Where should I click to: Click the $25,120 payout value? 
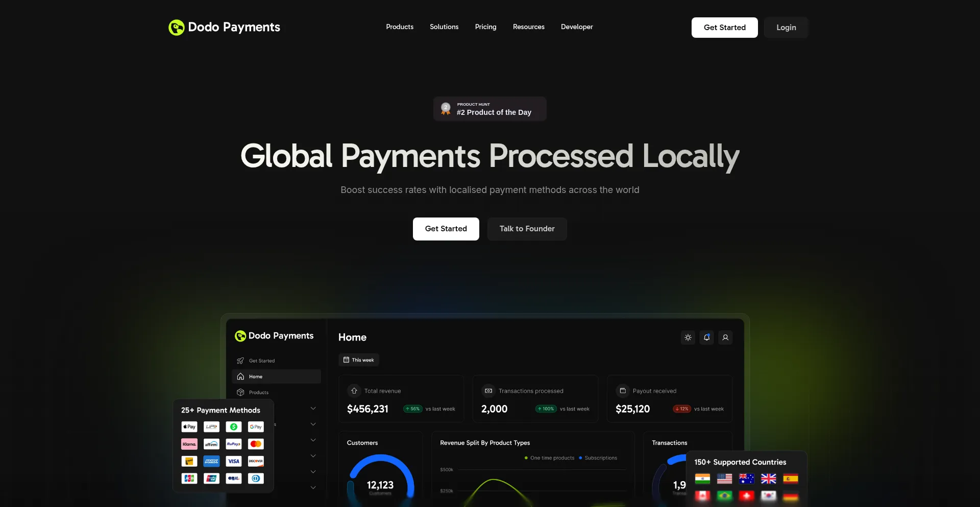[632, 409]
